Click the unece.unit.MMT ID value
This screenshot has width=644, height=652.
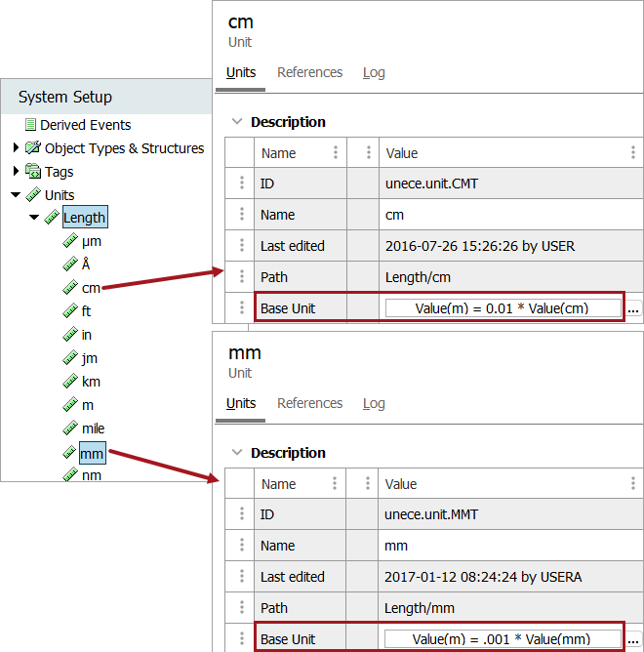tap(431, 514)
